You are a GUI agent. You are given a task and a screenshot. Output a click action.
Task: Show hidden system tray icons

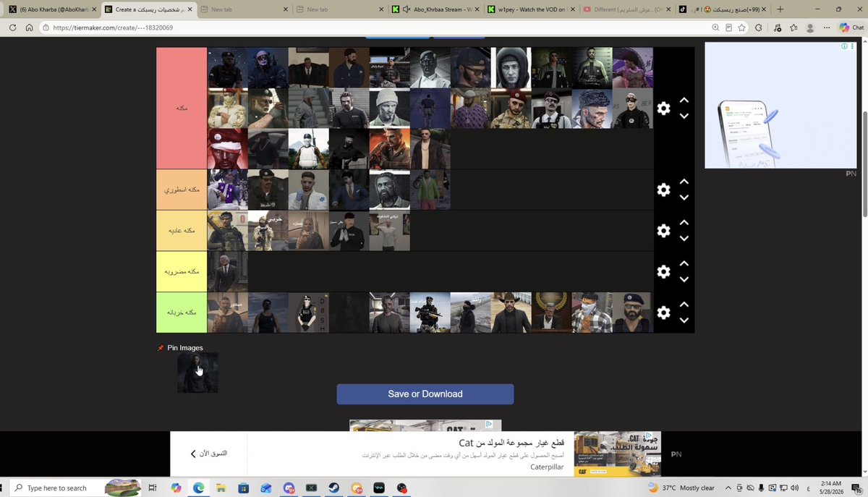728,488
